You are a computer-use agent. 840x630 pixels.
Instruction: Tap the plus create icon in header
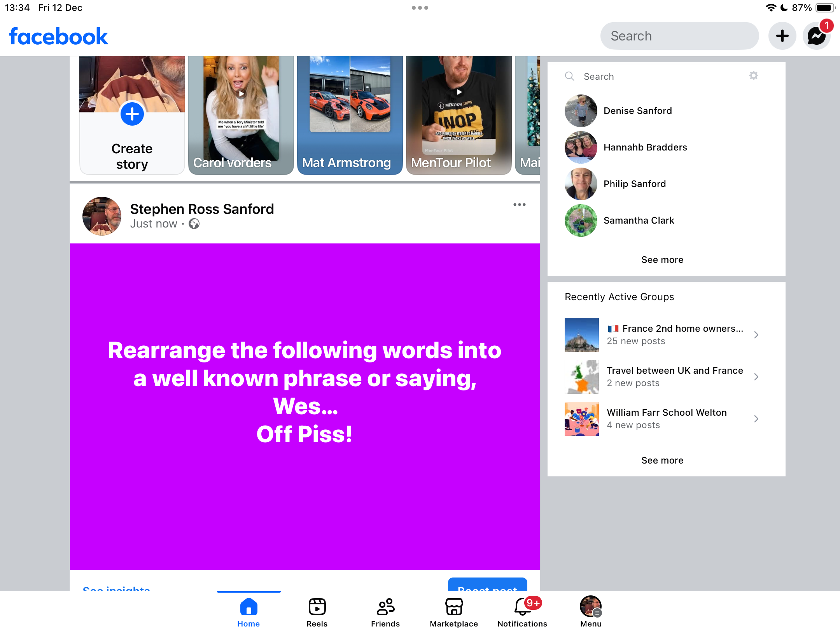(x=782, y=36)
